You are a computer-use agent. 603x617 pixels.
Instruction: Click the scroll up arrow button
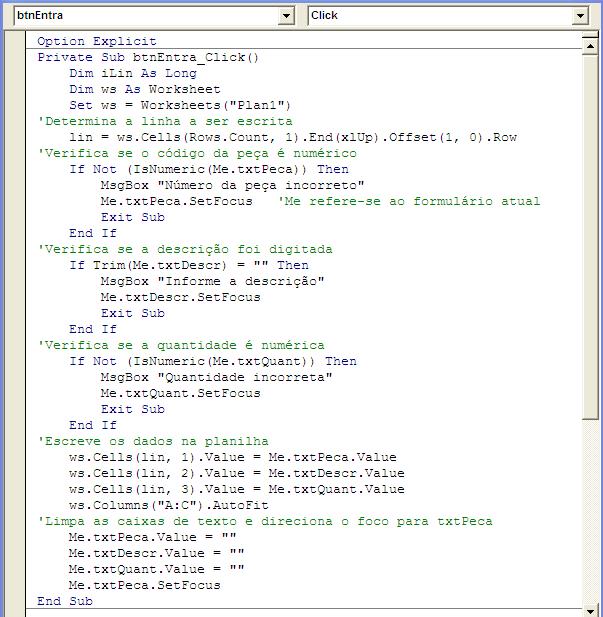tap(590, 46)
